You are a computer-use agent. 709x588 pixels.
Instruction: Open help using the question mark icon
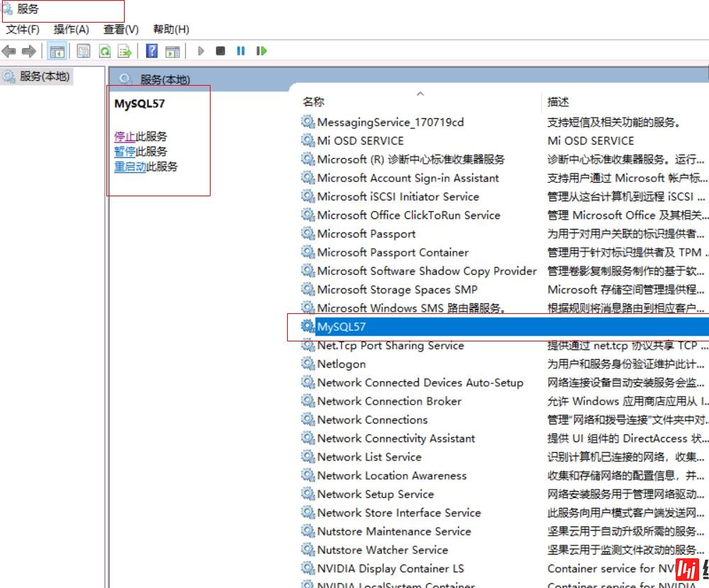(x=151, y=50)
